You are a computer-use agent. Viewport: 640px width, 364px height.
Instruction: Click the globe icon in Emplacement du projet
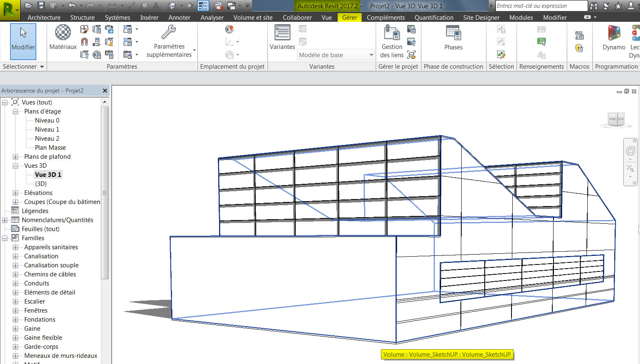point(229,29)
